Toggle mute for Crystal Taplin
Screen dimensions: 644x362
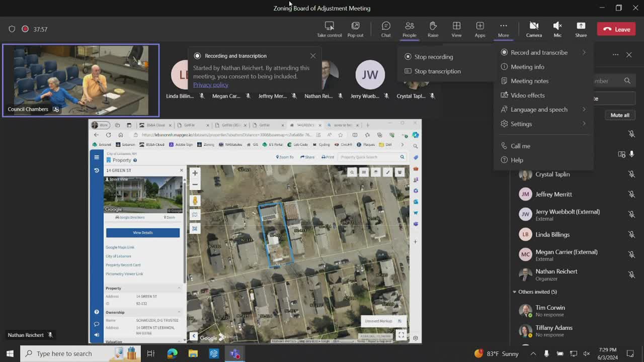631,174
